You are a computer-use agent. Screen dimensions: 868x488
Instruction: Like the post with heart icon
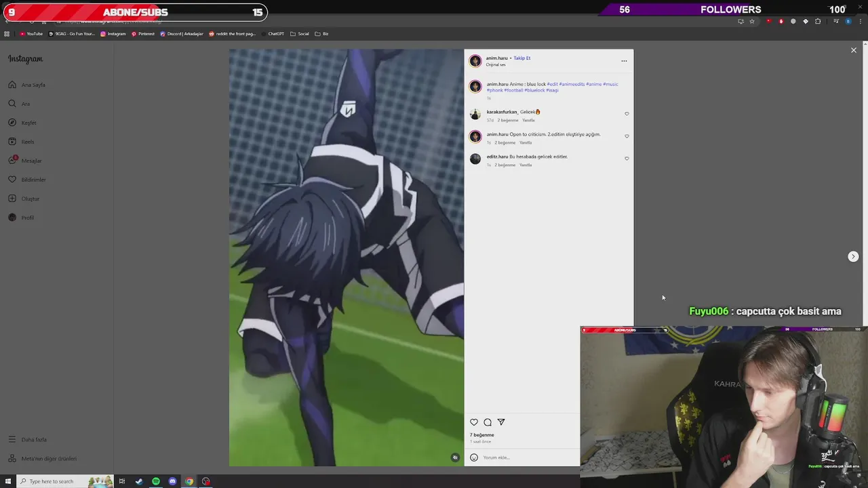(x=474, y=422)
